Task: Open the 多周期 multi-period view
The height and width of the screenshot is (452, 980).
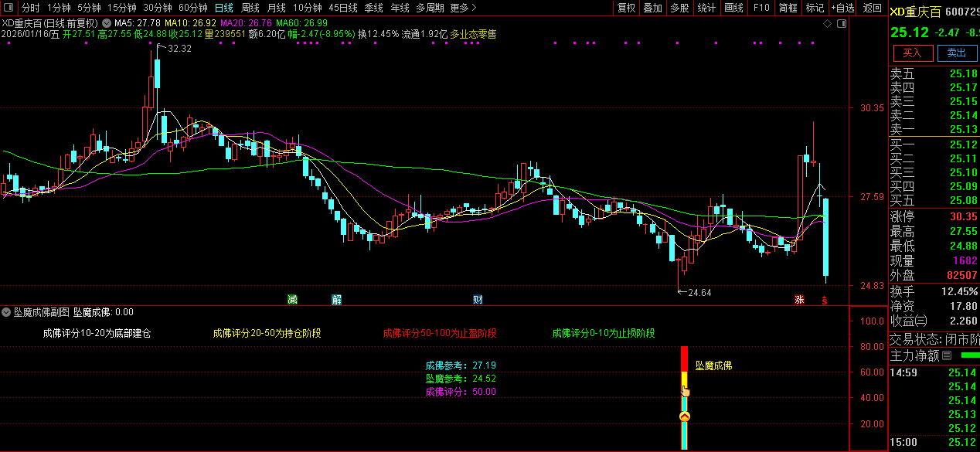Action: [430, 8]
